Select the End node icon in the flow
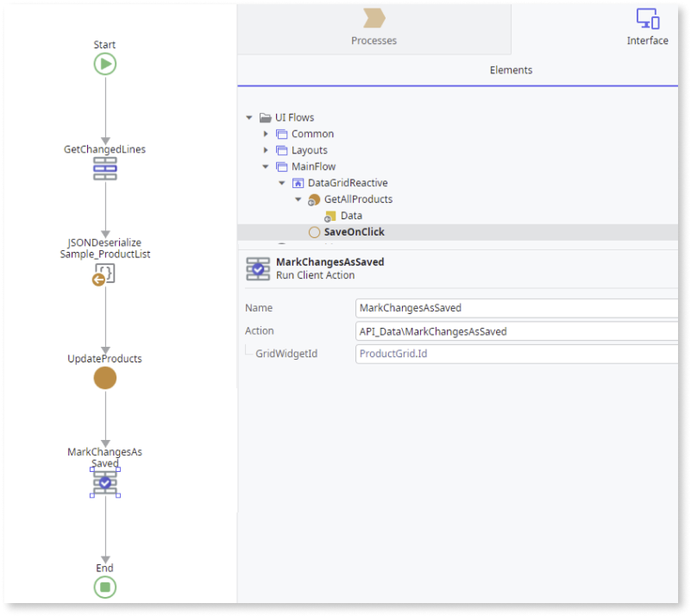The image size is (691, 616). (x=104, y=587)
